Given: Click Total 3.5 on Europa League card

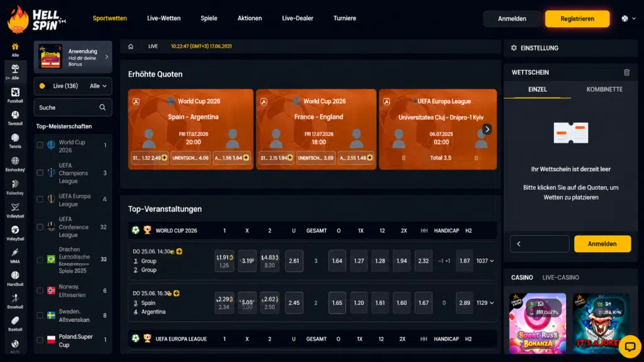Looking at the screenshot, I should click(440, 158).
